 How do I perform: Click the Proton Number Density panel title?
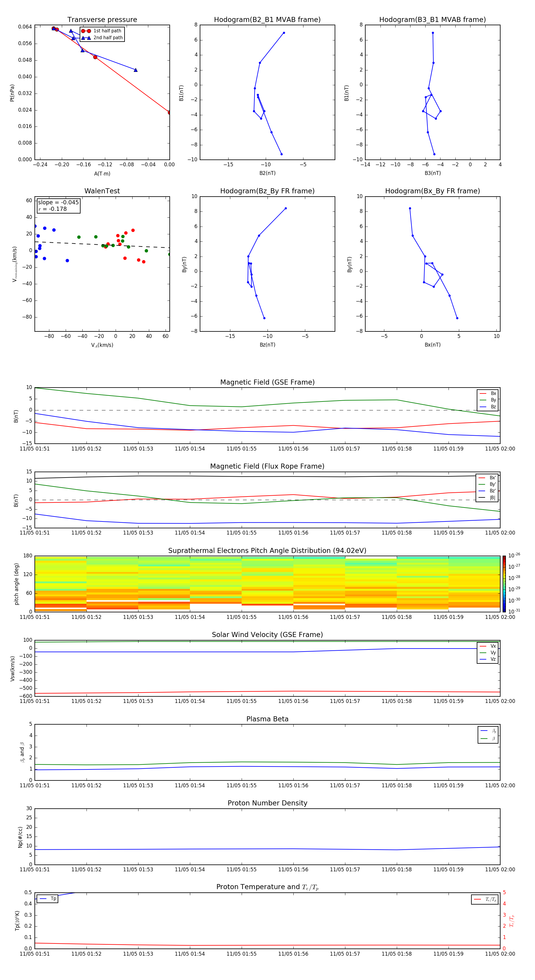tap(267, 803)
